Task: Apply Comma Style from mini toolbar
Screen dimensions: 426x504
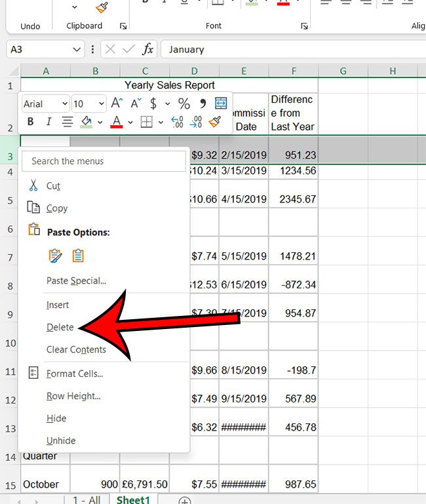Action: [x=203, y=104]
